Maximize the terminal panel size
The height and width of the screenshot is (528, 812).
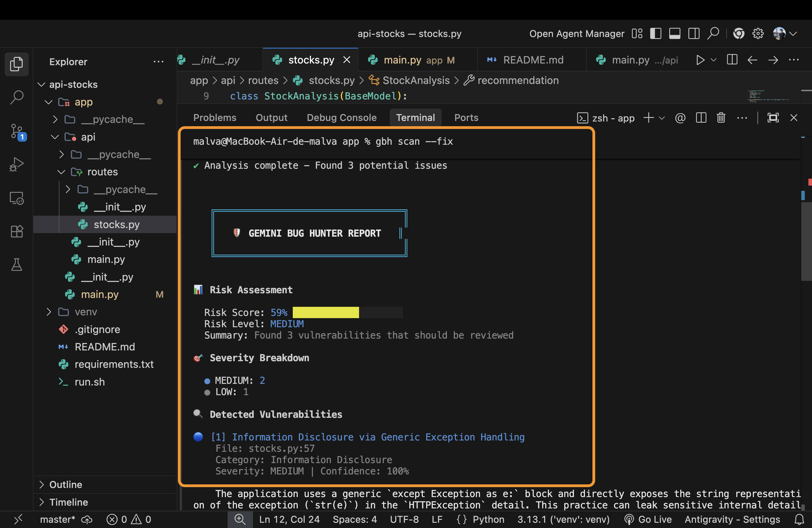[773, 118]
